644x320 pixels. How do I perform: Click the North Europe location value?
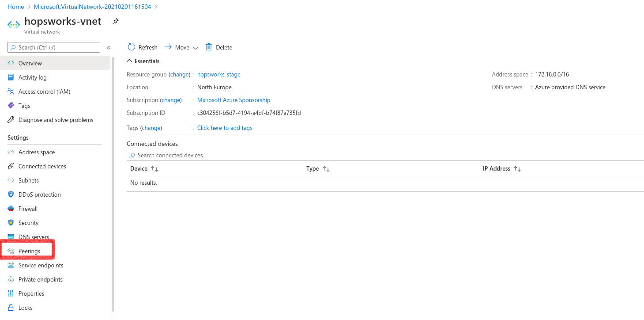point(215,88)
